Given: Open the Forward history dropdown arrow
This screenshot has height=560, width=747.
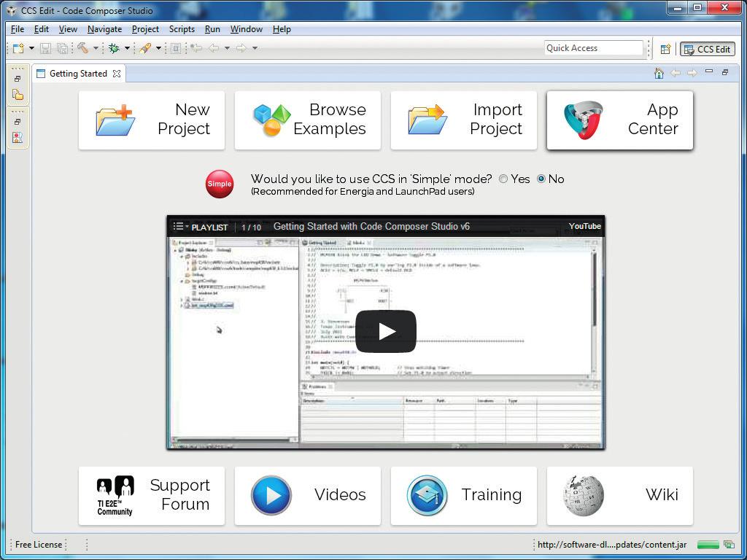Looking at the screenshot, I should (255, 48).
